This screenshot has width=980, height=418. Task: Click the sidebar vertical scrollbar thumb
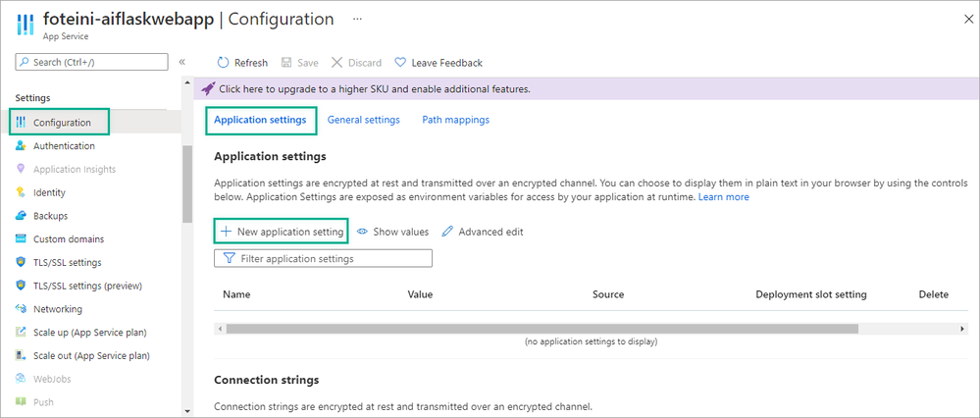coord(187,184)
